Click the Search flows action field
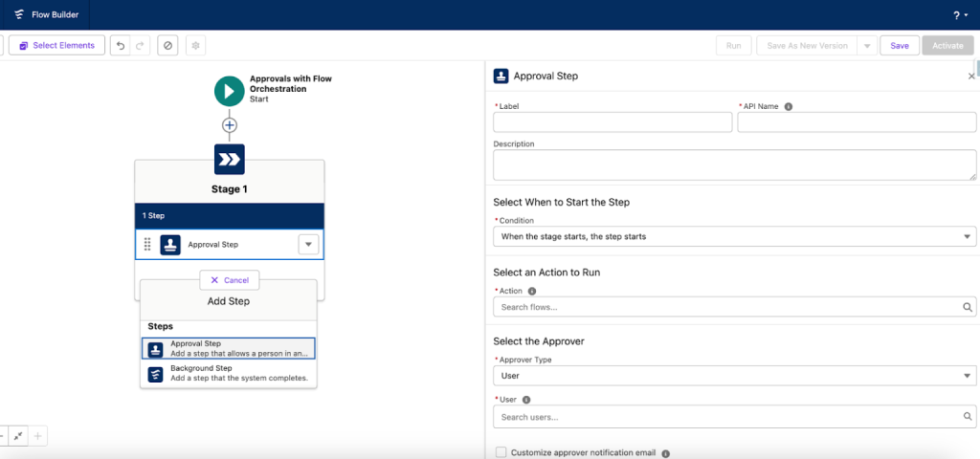980x459 pixels. tap(734, 307)
